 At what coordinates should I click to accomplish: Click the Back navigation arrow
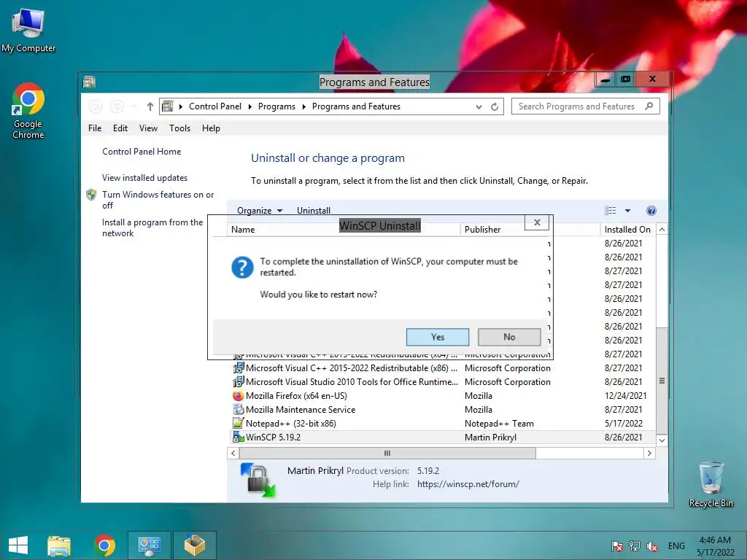(96, 106)
